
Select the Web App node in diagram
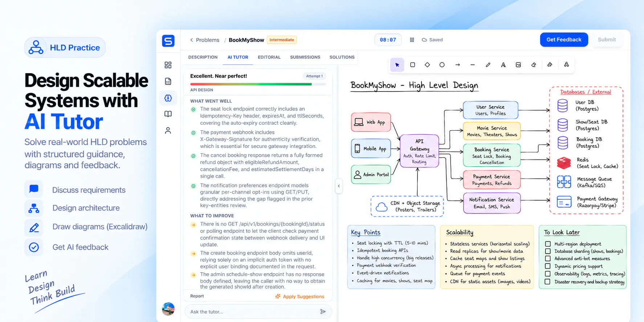click(x=371, y=122)
